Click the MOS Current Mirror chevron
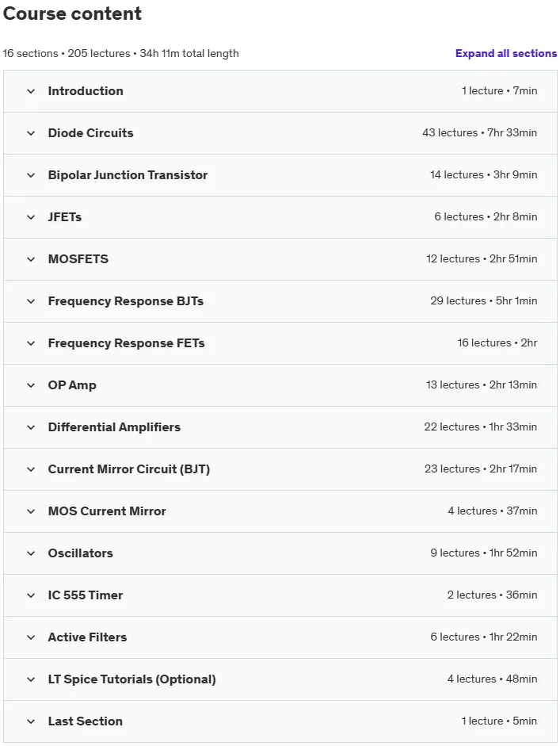 click(31, 511)
